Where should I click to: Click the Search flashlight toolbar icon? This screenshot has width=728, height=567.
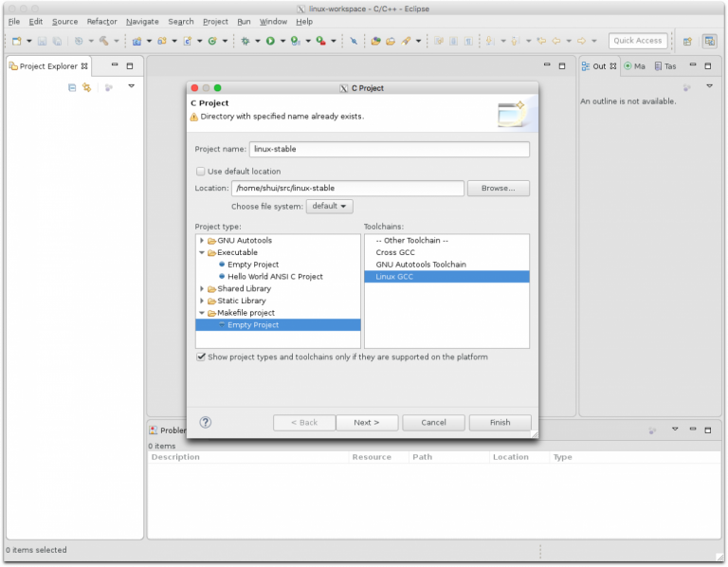click(x=407, y=41)
